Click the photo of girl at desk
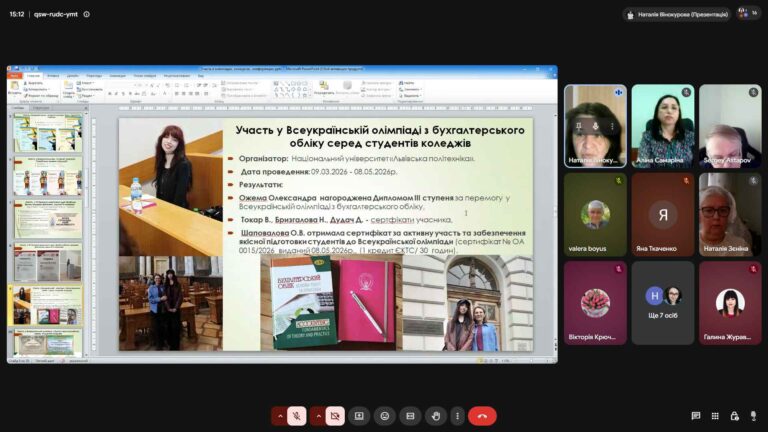 (x=170, y=187)
